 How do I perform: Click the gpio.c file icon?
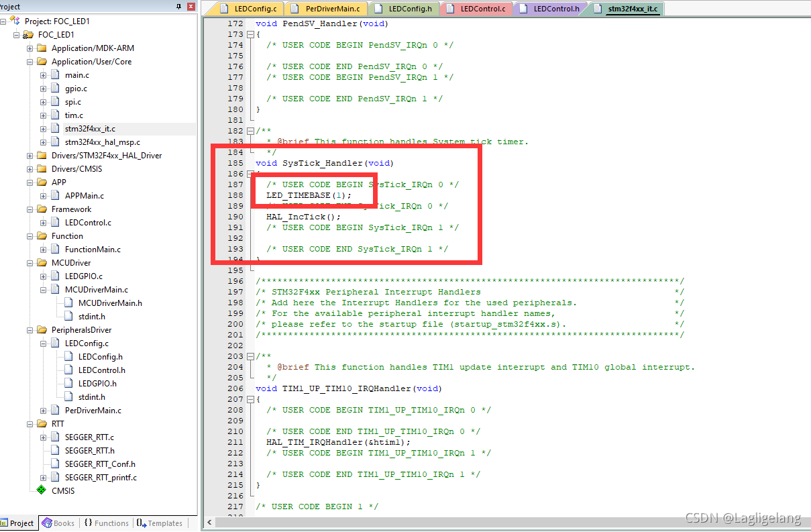point(55,88)
